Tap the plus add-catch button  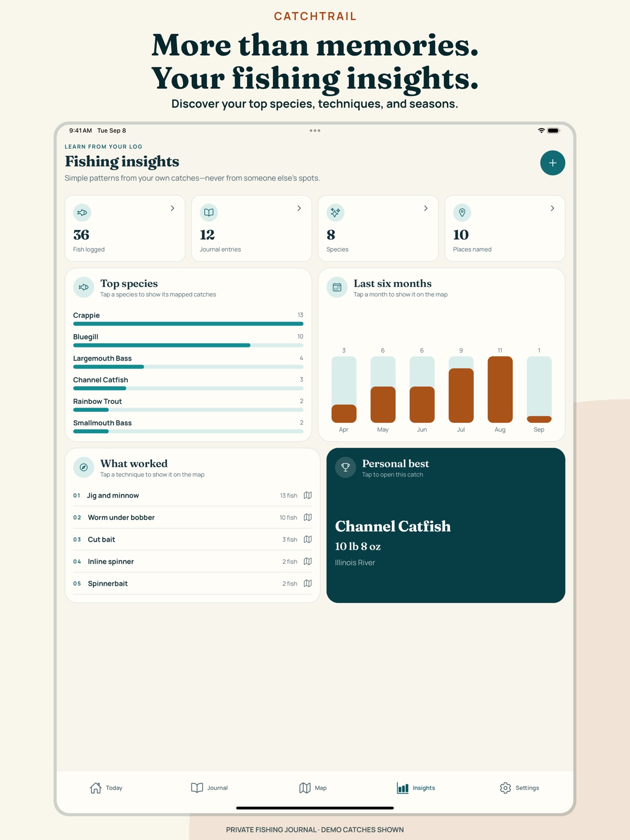click(x=552, y=163)
